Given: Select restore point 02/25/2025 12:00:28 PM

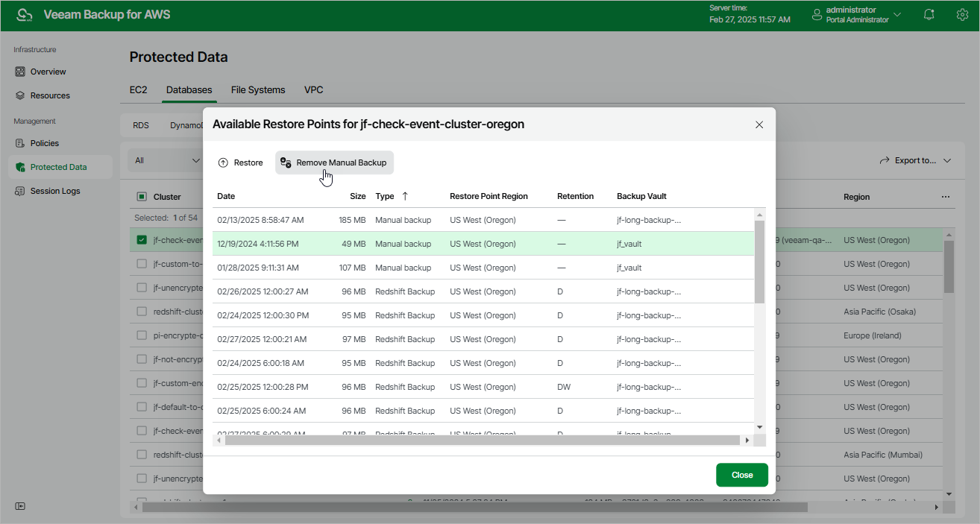Looking at the screenshot, I should click(483, 387).
